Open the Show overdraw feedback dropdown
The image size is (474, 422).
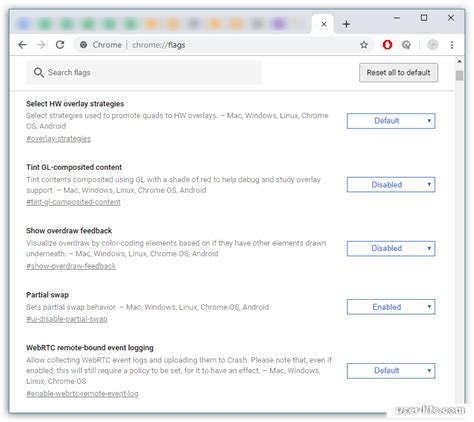pos(391,248)
